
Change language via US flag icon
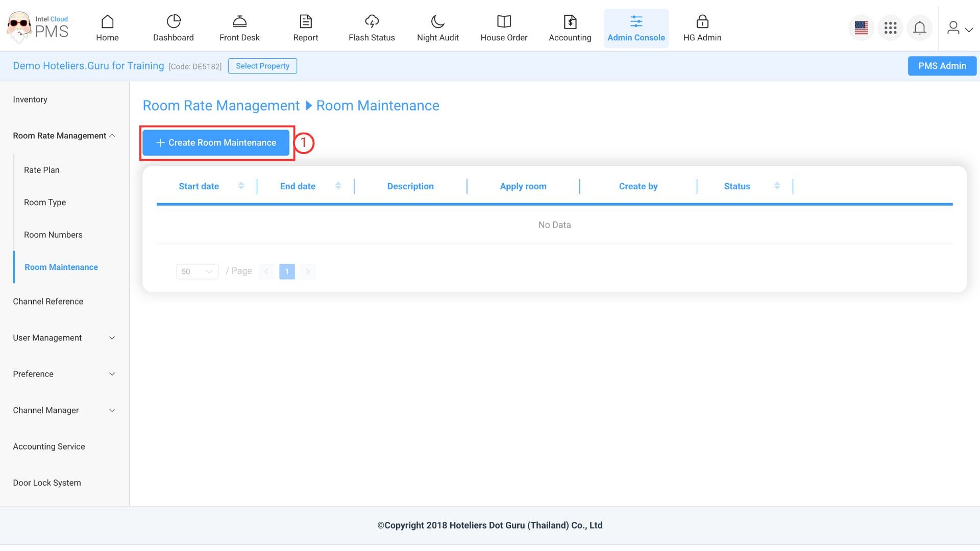tap(861, 28)
